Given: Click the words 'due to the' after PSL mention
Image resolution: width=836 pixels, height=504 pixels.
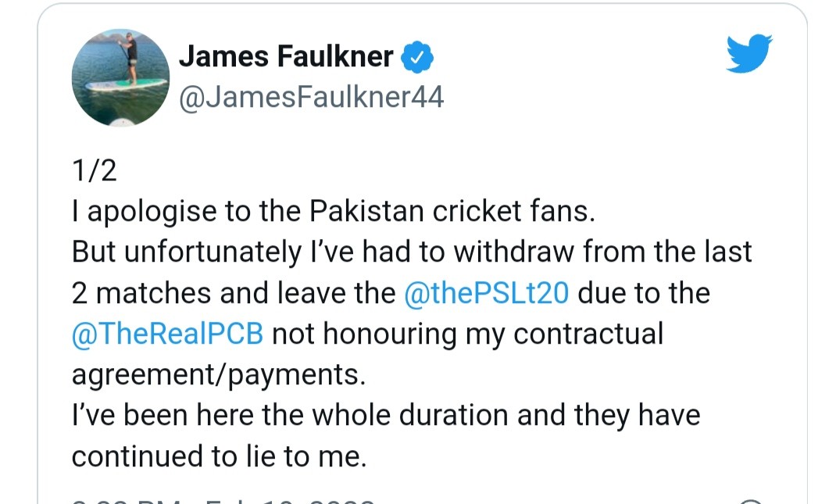Looking at the screenshot, I should pos(644,293).
